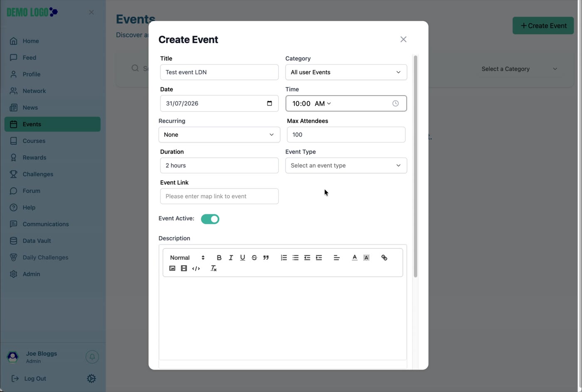Open the Select a Category filter dropdown
This screenshot has height=392, width=582.
click(519, 69)
